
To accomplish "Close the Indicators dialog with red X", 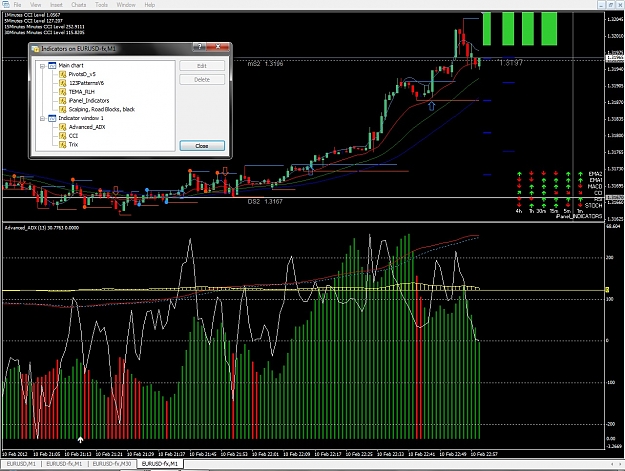I will pos(218,47).
